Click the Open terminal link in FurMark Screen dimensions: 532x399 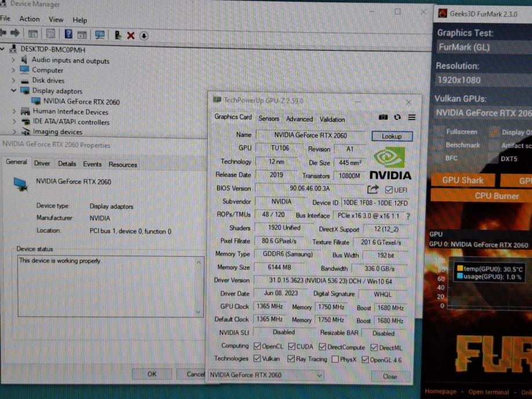(x=489, y=392)
